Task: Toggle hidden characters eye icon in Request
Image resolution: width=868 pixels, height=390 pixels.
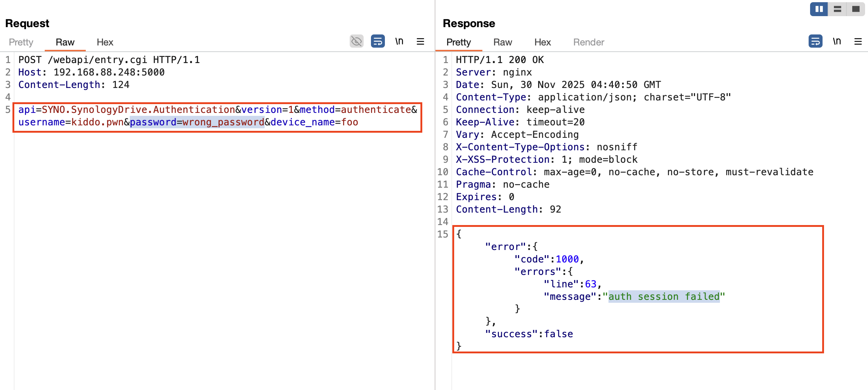Action: [x=356, y=41]
